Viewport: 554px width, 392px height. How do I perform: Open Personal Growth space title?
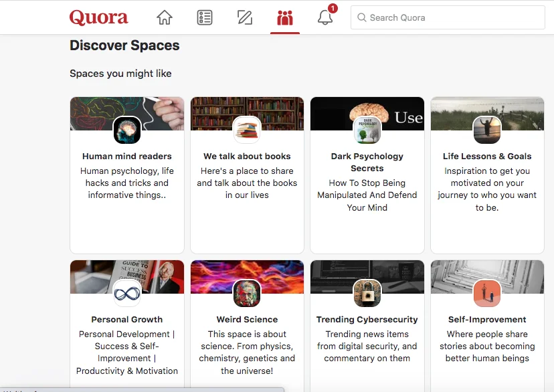coord(127,319)
